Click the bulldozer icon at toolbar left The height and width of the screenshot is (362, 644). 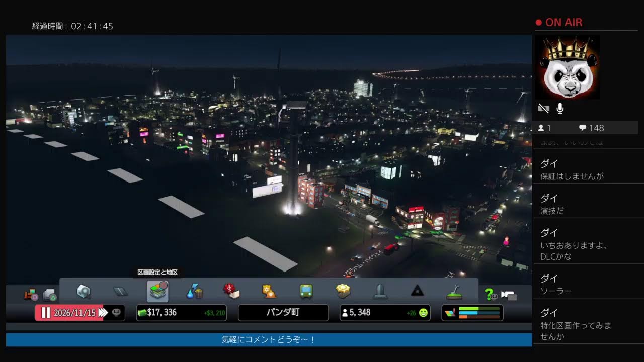pos(31,294)
